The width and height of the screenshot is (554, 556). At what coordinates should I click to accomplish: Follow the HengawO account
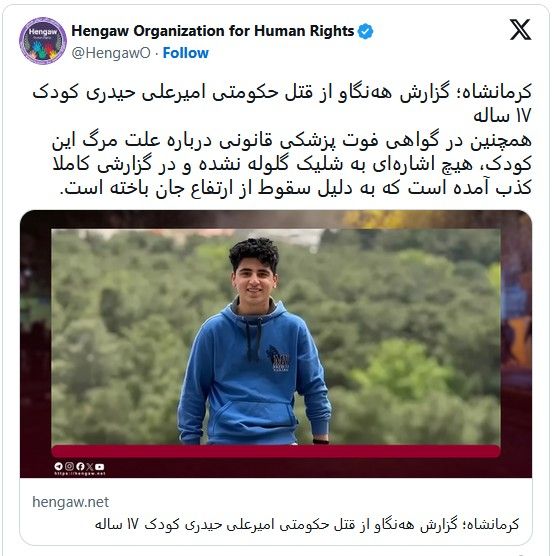click(x=185, y=53)
